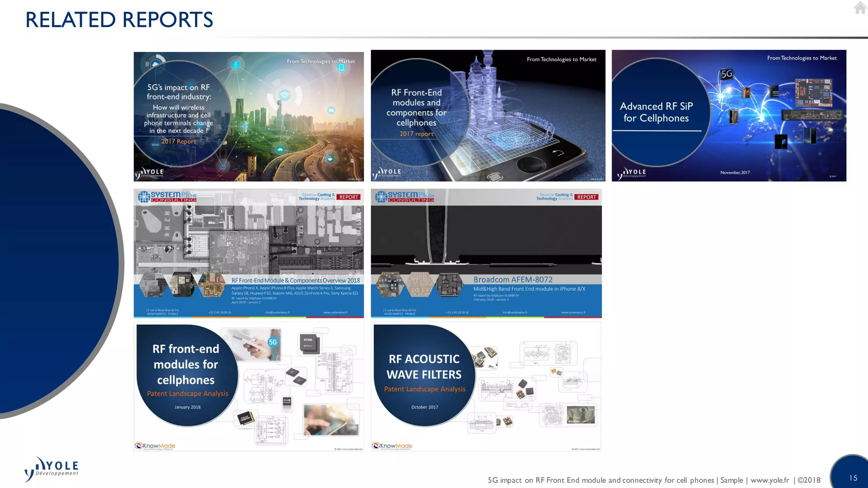Image resolution: width=868 pixels, height=488 pixels.
Task: Open the Advanced RF SiP for Cellphones report
Action: tap(729, 116)
